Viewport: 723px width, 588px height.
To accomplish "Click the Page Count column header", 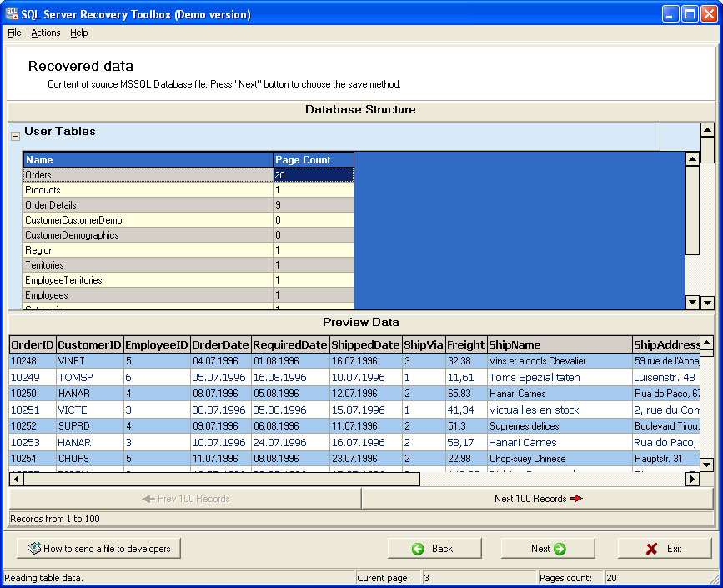I will click(x=313, y=159).
